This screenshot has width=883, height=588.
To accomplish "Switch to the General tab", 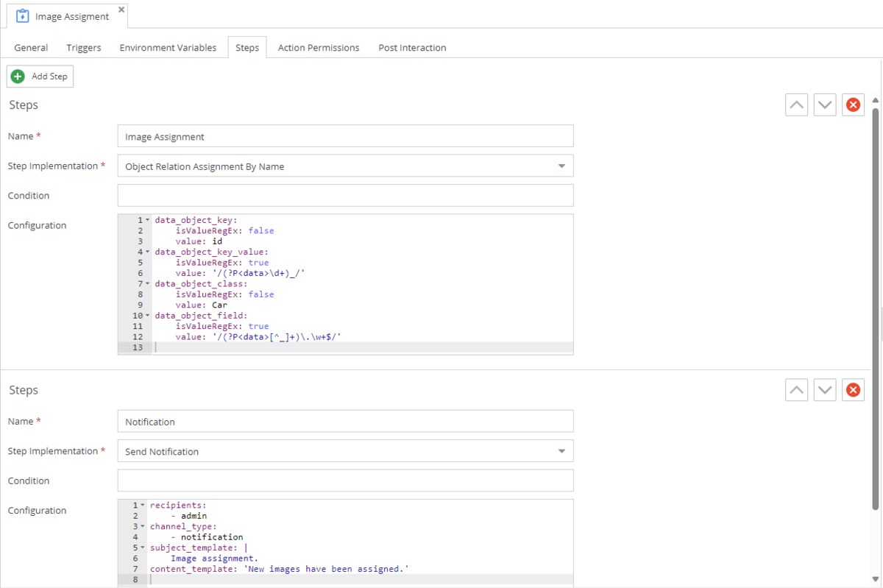I will 31,48.
